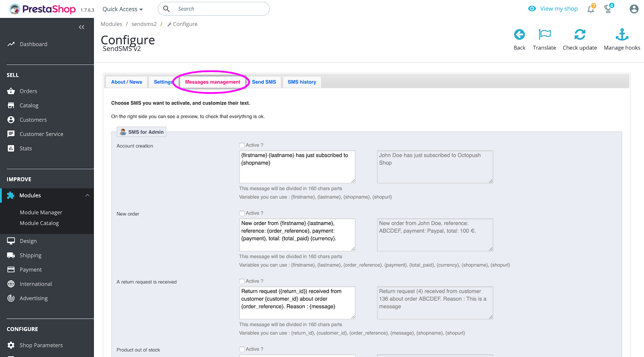Go to Customer Service menu label
This screenshot has width=644, height=357.
click(x=41, y=134)
